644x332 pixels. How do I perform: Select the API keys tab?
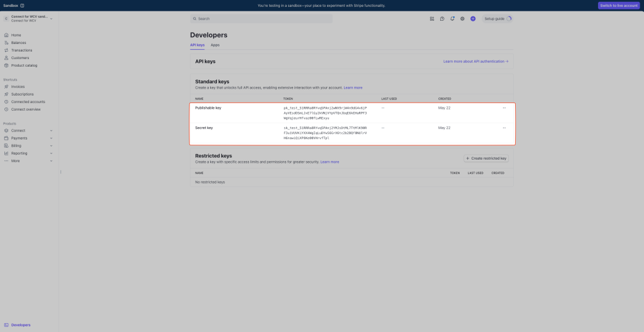pos(197,45)
